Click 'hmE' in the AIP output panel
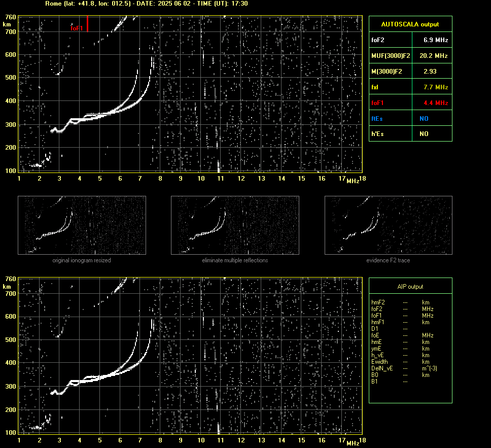This screenshot has height=448, width=491. [x=376, y=342]
